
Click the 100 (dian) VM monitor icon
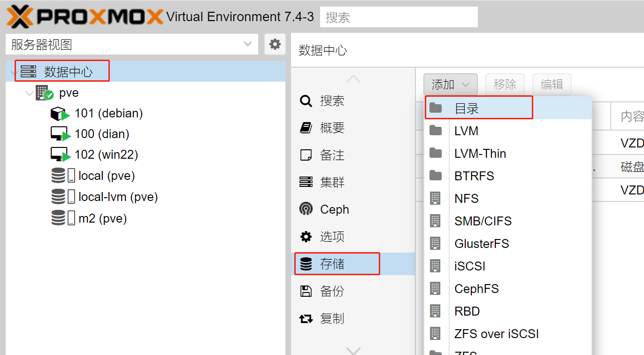pyautogui.click(x=59, y=134)
